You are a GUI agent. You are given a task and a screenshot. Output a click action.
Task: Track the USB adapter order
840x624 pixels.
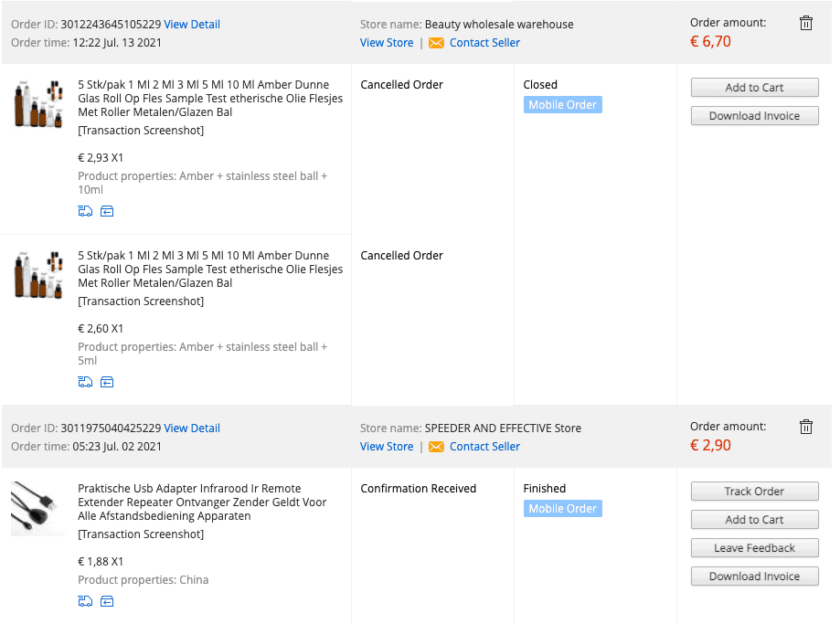[754, 491]
